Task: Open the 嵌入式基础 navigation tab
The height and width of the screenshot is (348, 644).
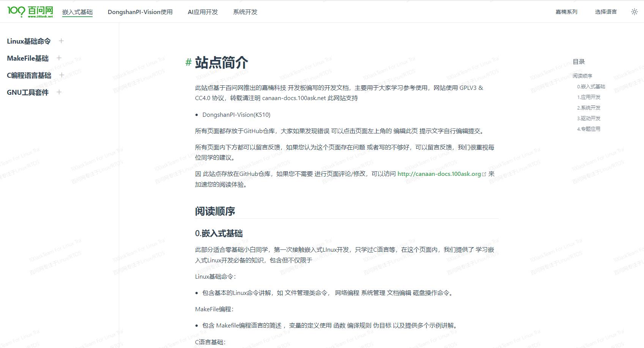Action: [x=77, y=12]
